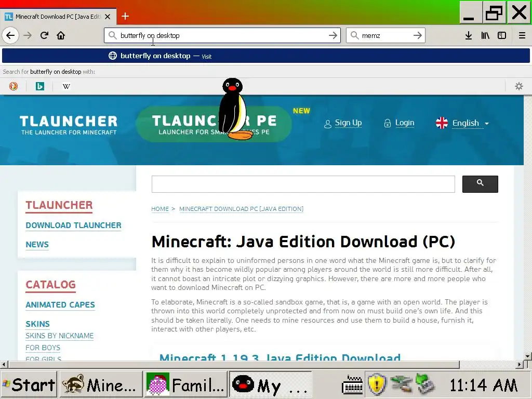Click the go arrow in the memz search box

coord(418,35)
